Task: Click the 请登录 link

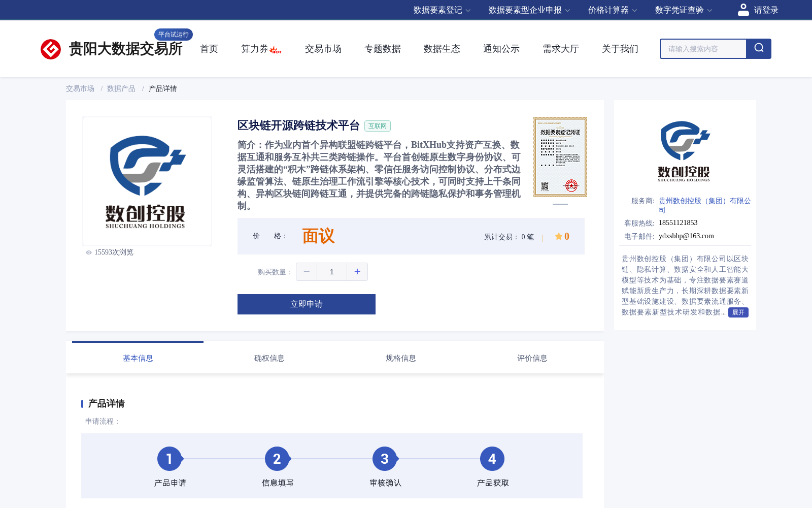Action: [766, 10]
